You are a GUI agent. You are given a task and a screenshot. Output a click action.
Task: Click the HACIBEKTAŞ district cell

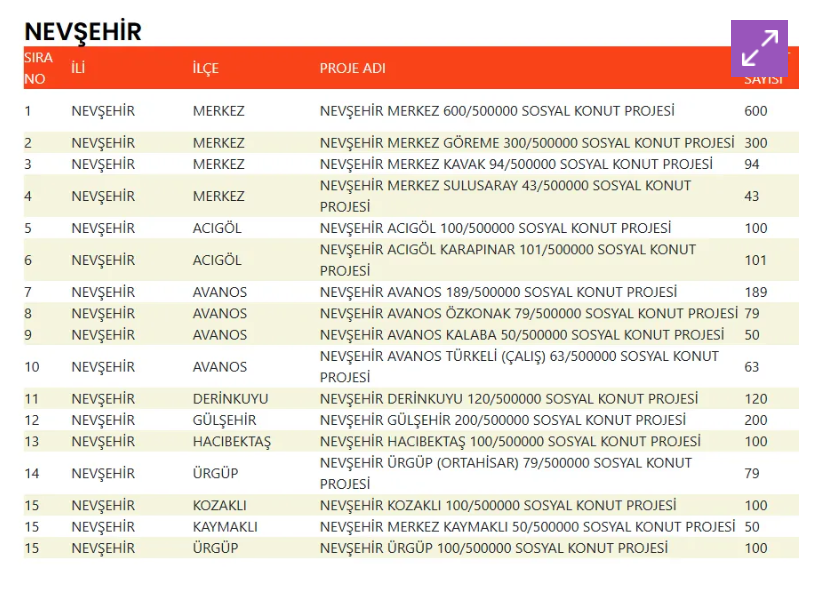tap(231, 441)
